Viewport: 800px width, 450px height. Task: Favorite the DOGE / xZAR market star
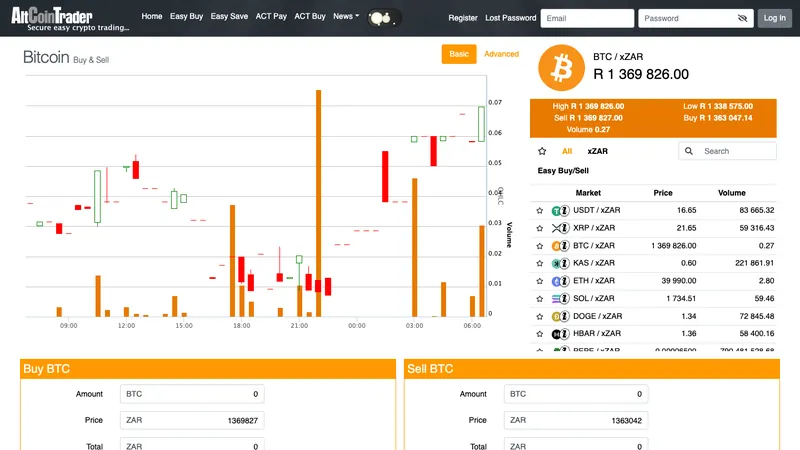coord(540,316)
